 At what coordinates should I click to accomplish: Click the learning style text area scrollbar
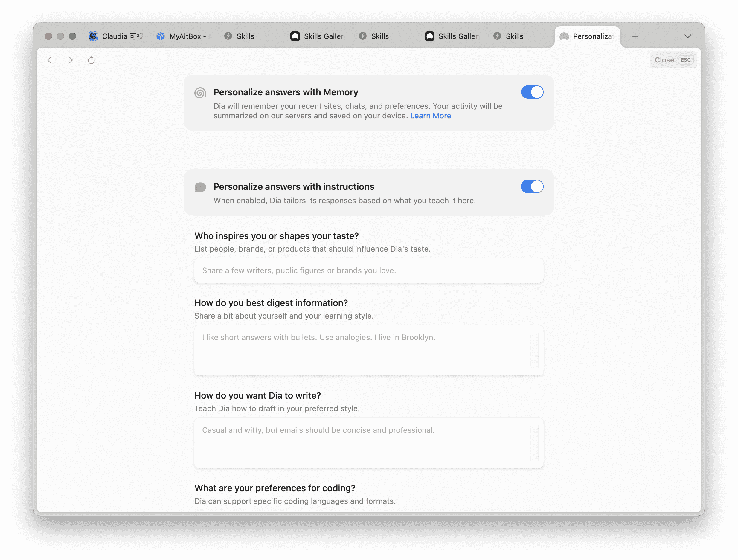pyautogui.click(x=534, y=350)
